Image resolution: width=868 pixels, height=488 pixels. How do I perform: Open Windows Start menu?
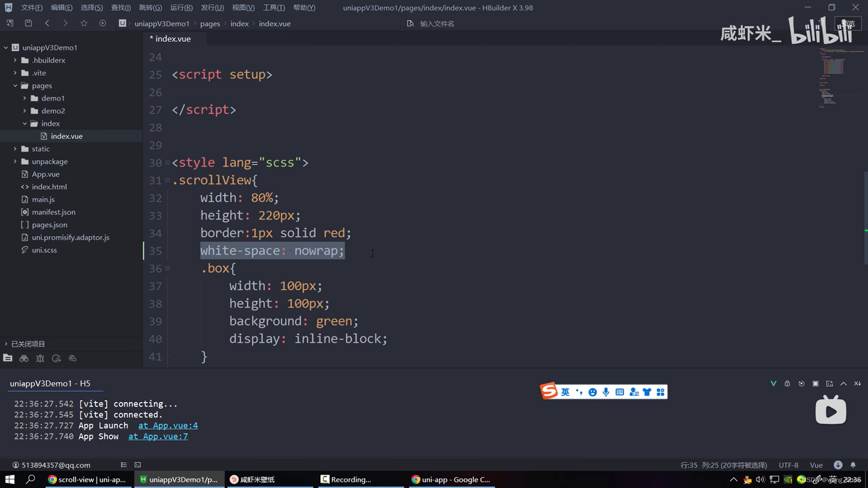(x=9, y=479)
